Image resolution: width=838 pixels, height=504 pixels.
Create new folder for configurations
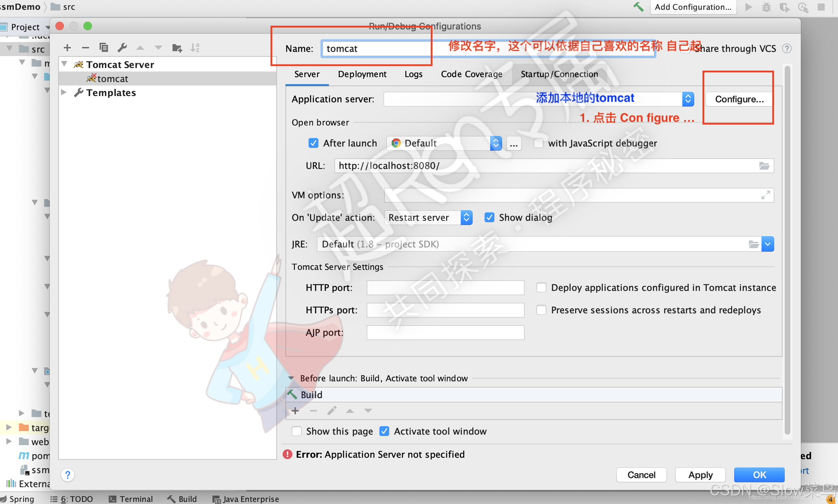[177, 48]
